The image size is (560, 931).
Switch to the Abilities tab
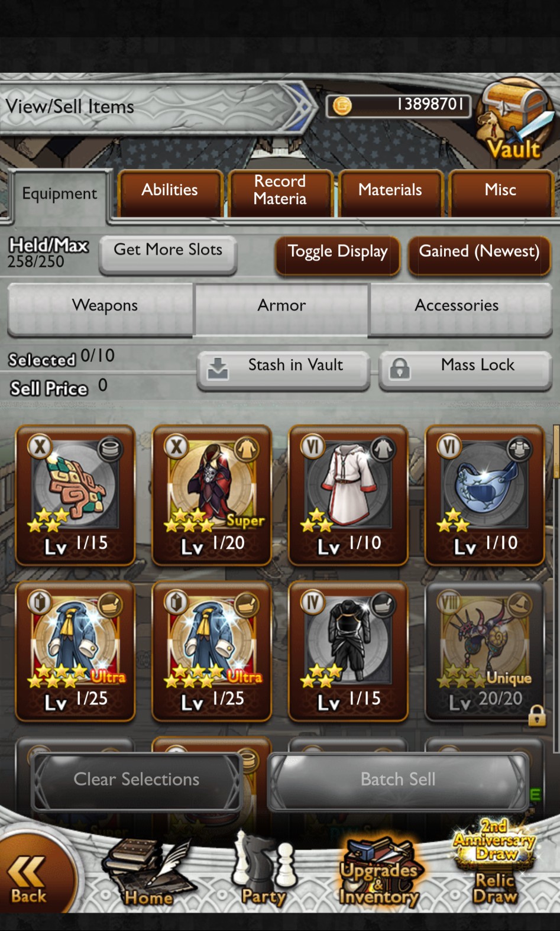click(x=170, y=193)
